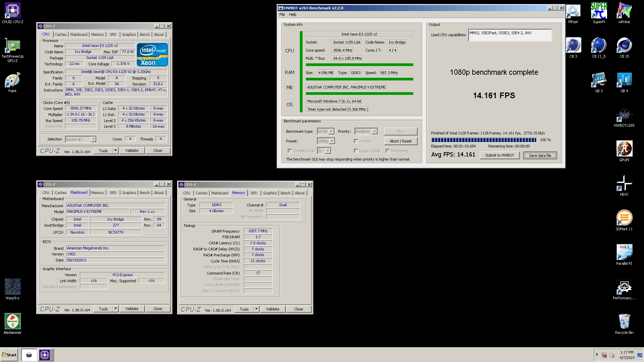
Task: Click Used CPU capabilities text box
Action: point(510,35)
